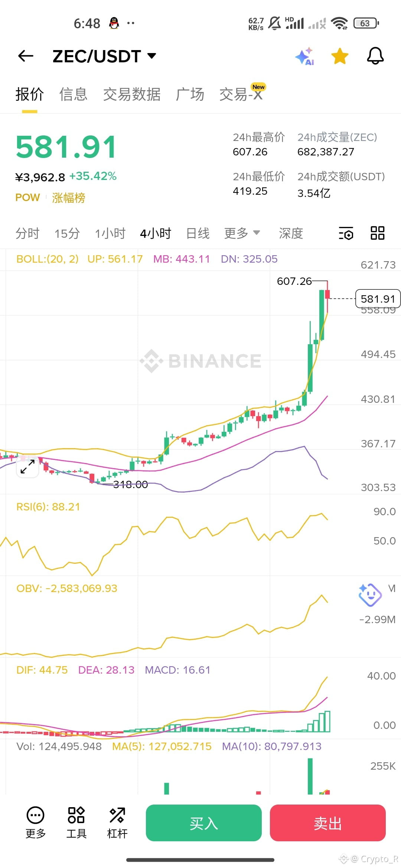This screenshot has width=401, height=868.
Task: Select the 4小时 chart interval
Action: tap(156, 233)
